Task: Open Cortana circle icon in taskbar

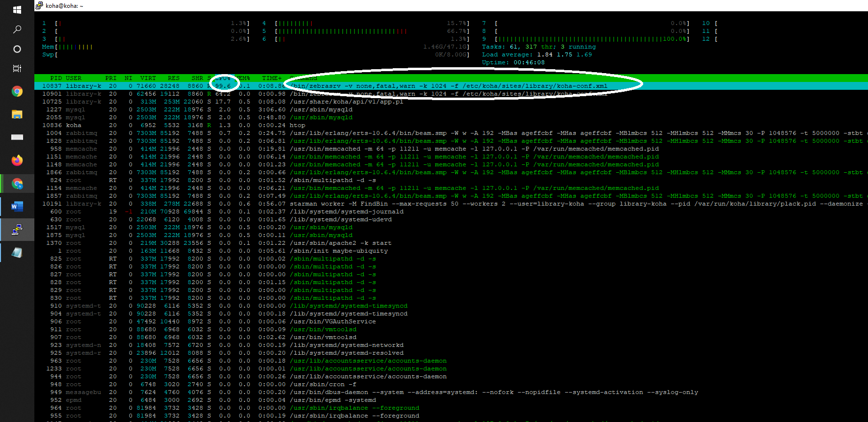Action: [17, 49]
